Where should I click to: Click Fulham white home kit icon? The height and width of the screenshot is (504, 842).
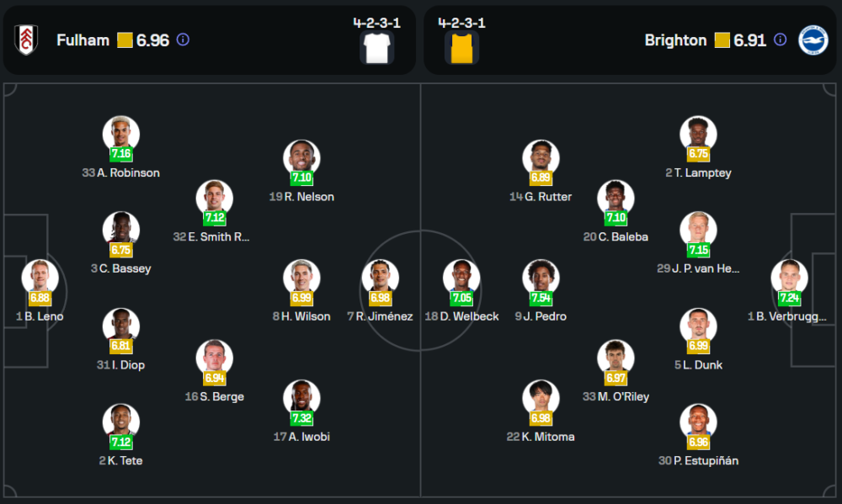[x=376, y=47]
